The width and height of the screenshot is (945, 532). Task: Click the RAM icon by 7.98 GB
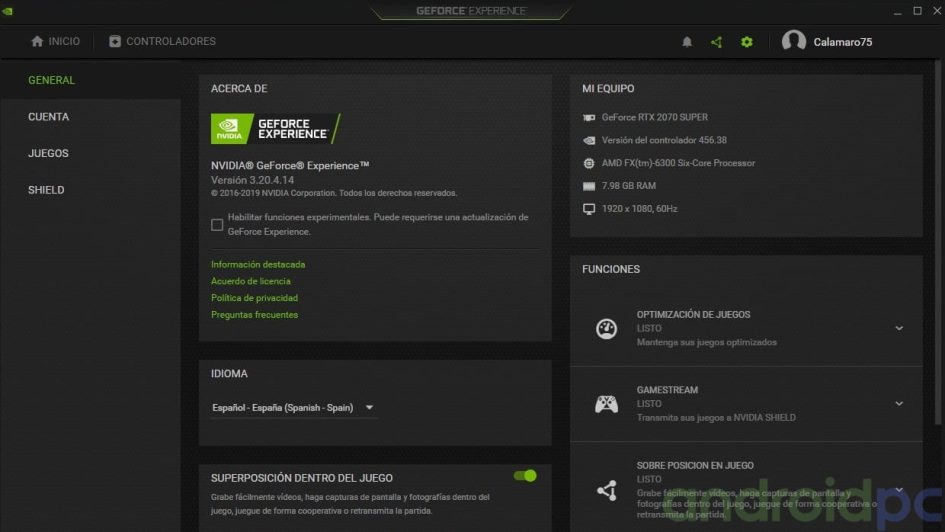pos(589,186)
